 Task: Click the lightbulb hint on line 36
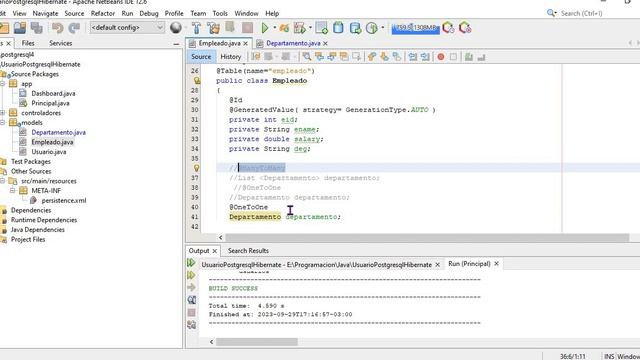tap(196, 168)
